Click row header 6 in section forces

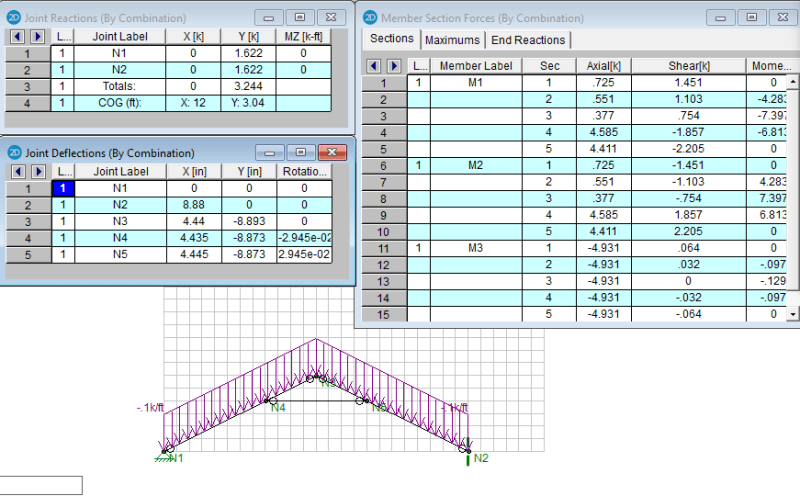[x=384, y=165]
